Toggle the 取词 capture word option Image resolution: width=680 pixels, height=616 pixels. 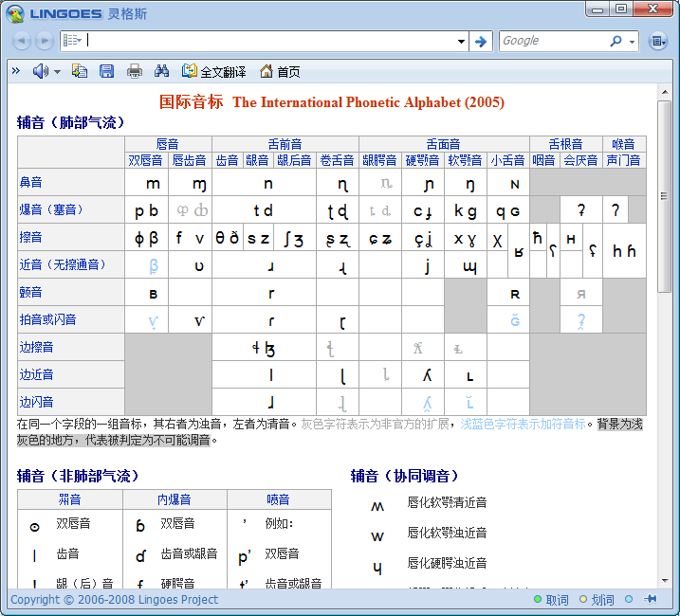(x=550, y=600)
